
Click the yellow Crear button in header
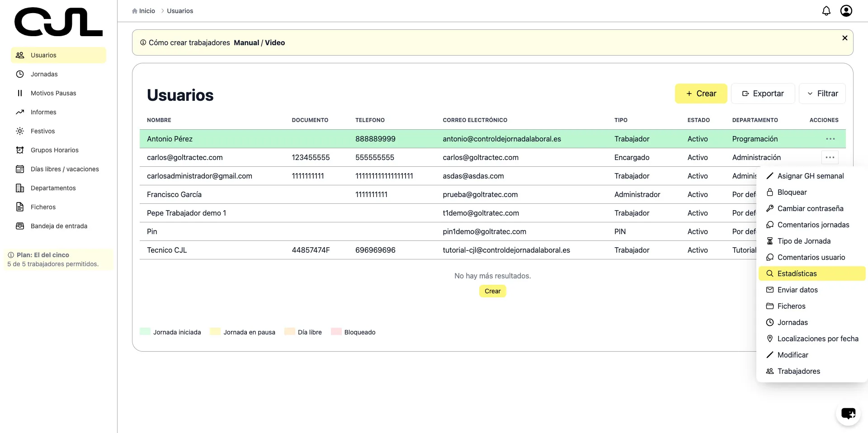(701, 94)
